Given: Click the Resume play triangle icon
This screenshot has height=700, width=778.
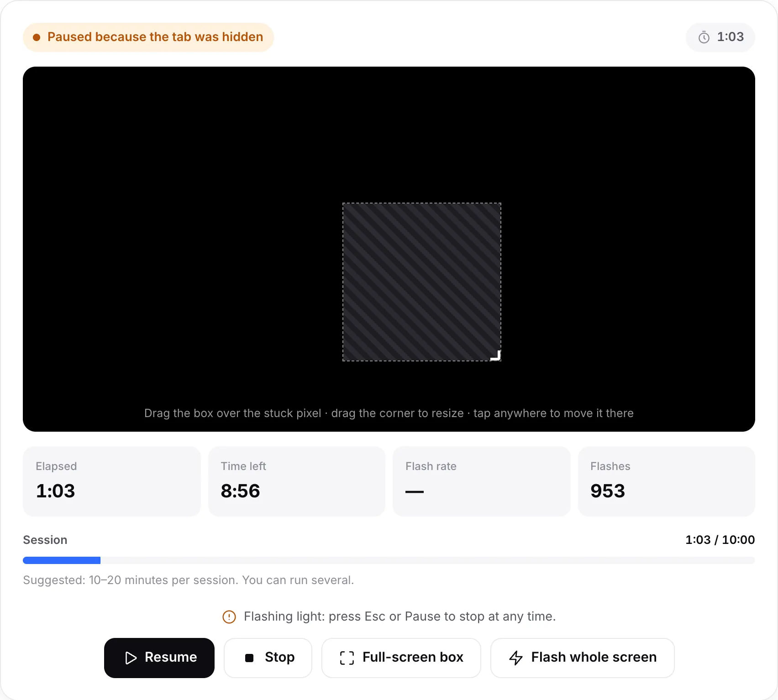Looking at the screenshot, I should pyautogui.click(x=131, y=658).
